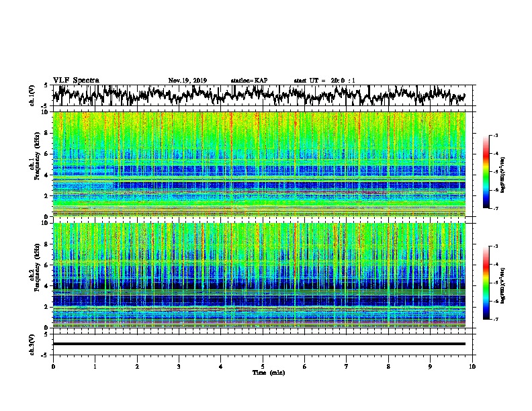
Task: Click the '-4' label on ch.2 color bar
Action: (495, 265)
